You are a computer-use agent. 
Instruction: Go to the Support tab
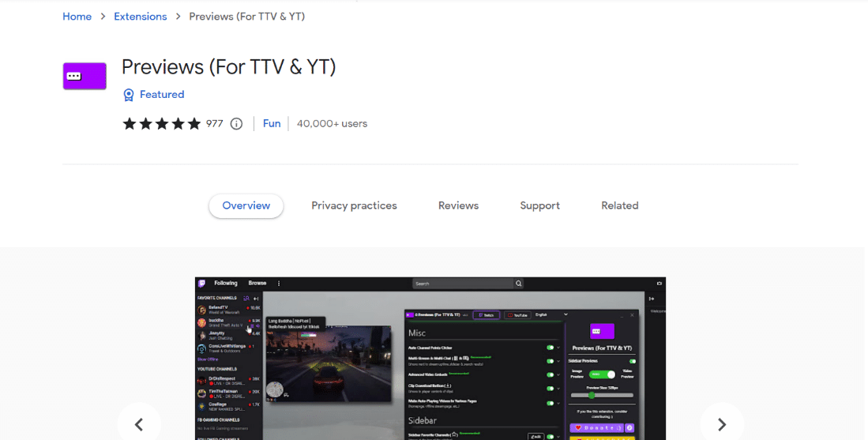[x=539, y=206]
